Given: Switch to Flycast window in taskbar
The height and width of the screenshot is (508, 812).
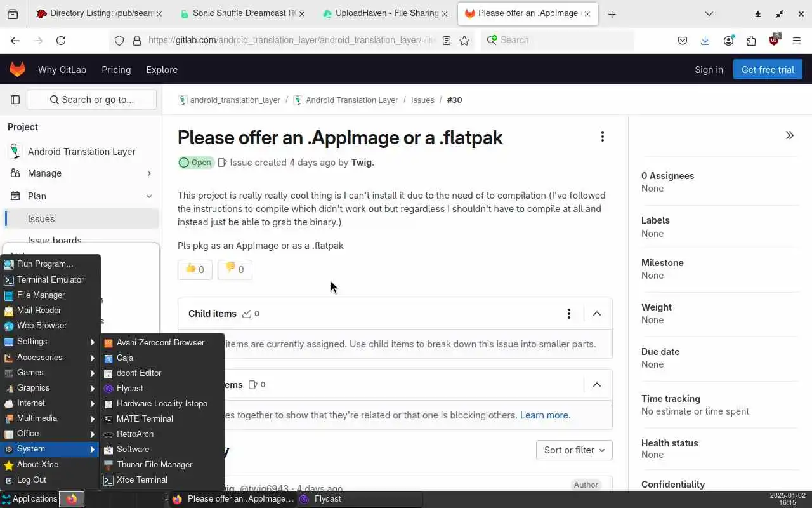Looking at the screenshot, I should (360, 499).
